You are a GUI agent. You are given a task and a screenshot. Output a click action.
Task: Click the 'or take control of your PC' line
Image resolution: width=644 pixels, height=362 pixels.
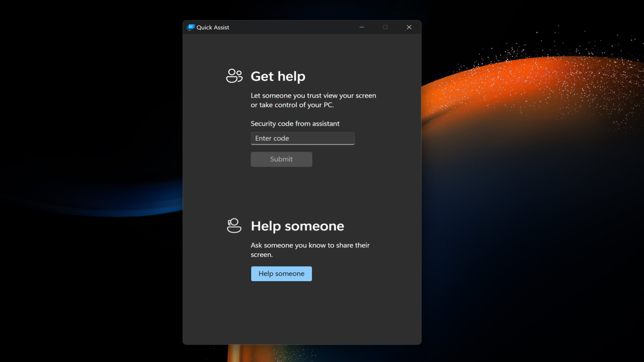(292, 105)
